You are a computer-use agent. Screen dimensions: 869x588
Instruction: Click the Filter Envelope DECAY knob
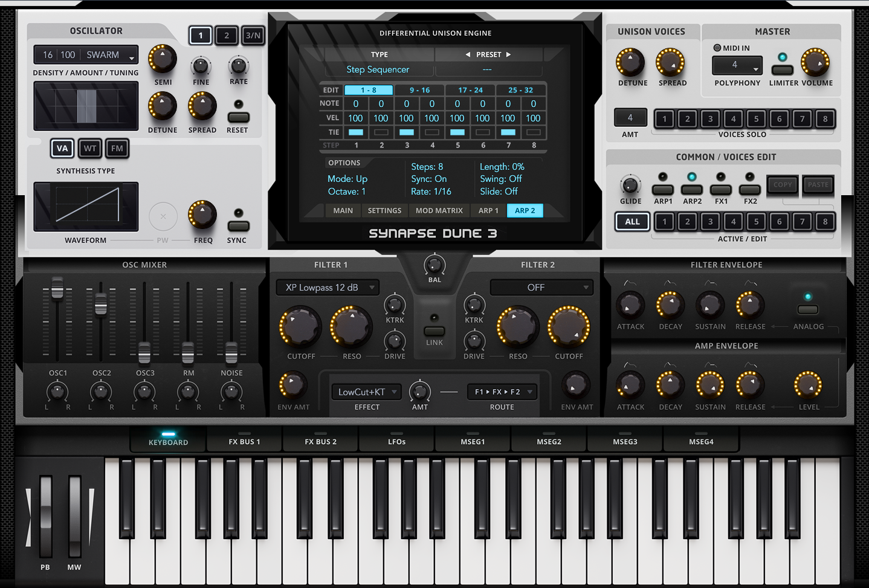[670, 305]
